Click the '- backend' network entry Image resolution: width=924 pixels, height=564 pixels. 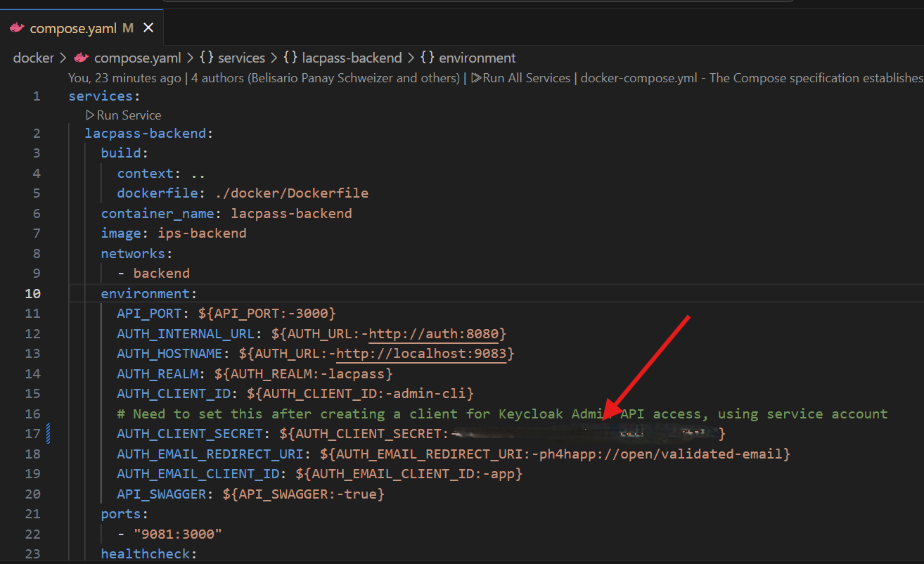pyautogui.click(x=153, y=273)
